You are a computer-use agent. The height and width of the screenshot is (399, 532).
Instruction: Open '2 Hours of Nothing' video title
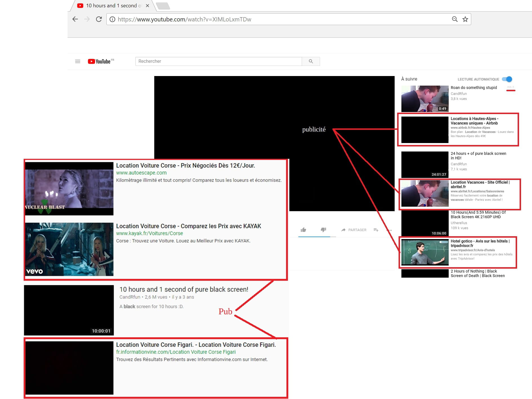coord(478,273)
